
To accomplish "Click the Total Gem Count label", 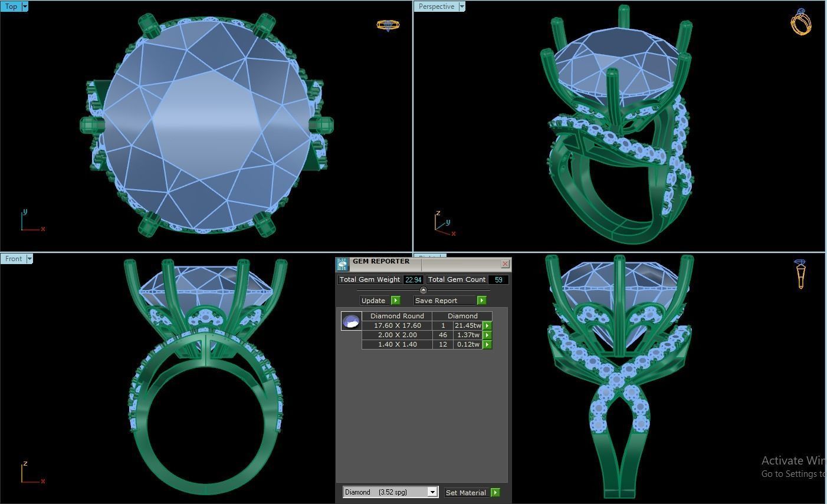I will (x=457, y=279).
